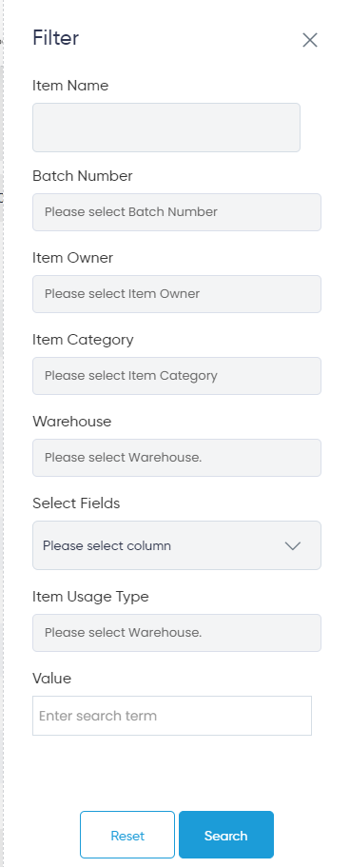Open the Warehouse selector field
The width and height of the screenshot is (350, 868).
(x=177, y=458)
